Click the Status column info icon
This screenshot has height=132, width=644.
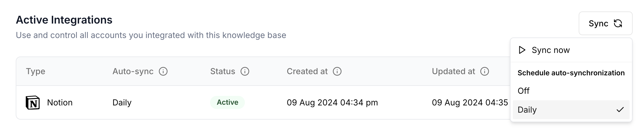point(245,71)
